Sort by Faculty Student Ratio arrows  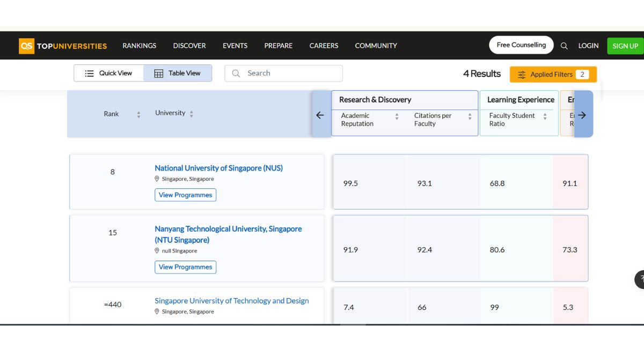click(545, 116)
